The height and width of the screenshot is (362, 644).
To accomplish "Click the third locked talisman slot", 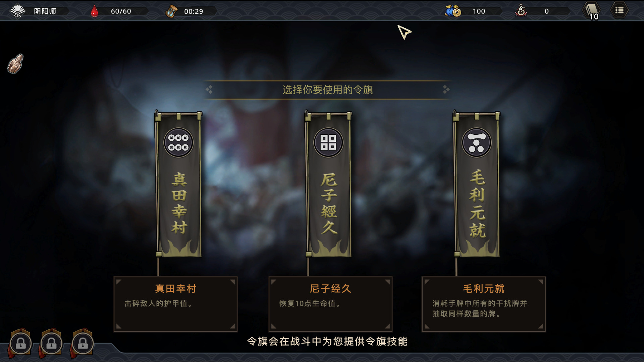I will coord(83,343).
